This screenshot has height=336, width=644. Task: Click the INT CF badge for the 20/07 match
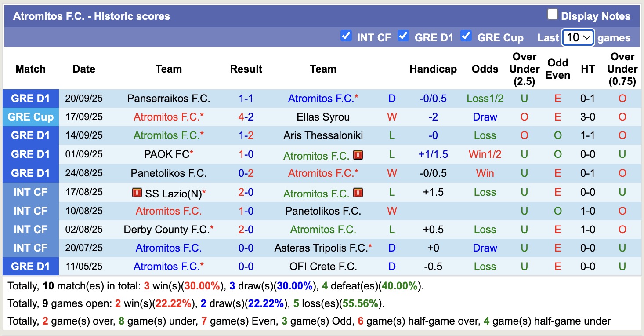point(30,248)
